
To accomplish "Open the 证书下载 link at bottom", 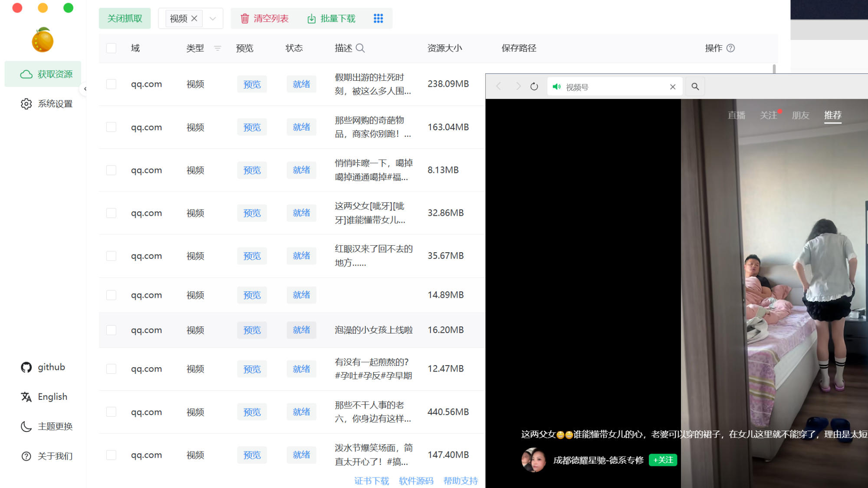I will pyautogui.click(x=372, y=481).
